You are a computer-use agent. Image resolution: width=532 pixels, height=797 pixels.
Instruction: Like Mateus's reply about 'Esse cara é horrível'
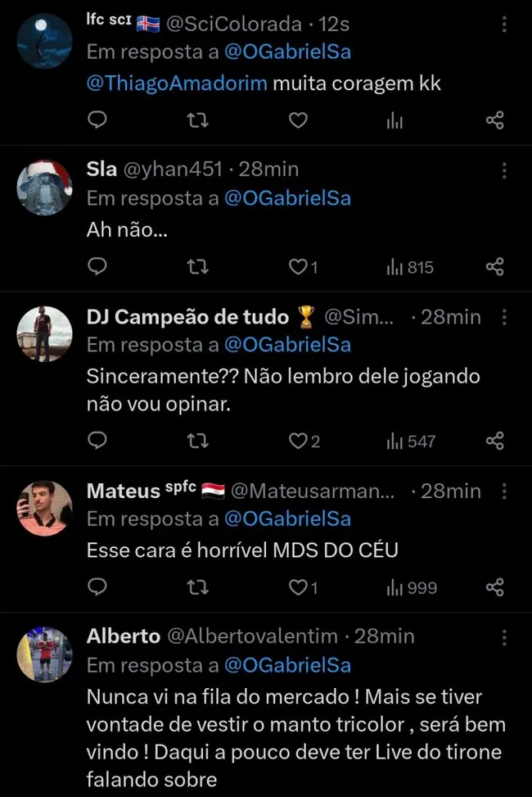coord(298,587)
